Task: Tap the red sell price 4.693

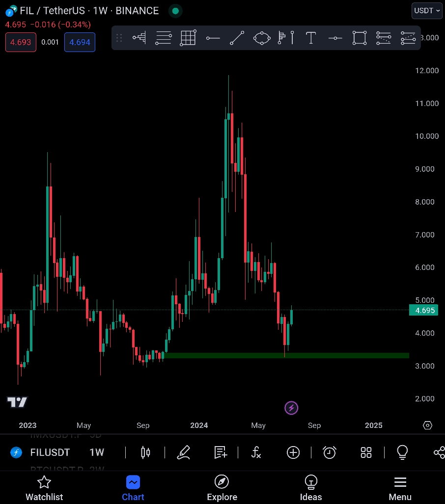Action: (21, 42)
